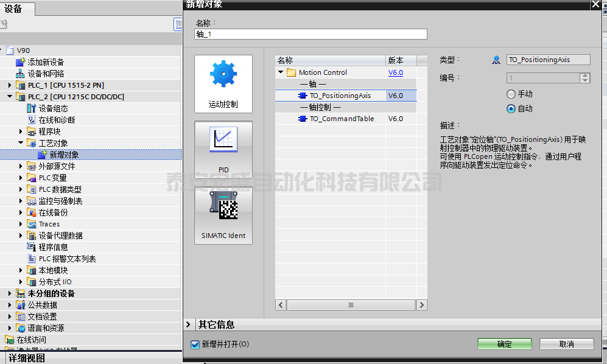Select the 自动 radio button
Viewport: 607px width, 364px height.
pos(511,108)
